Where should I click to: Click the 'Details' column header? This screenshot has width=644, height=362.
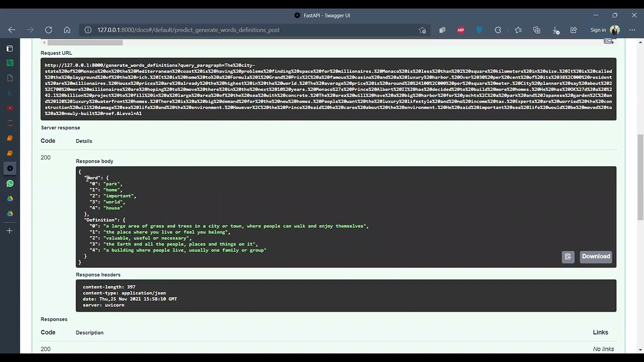pyautogui.click(x=84, y=141)
